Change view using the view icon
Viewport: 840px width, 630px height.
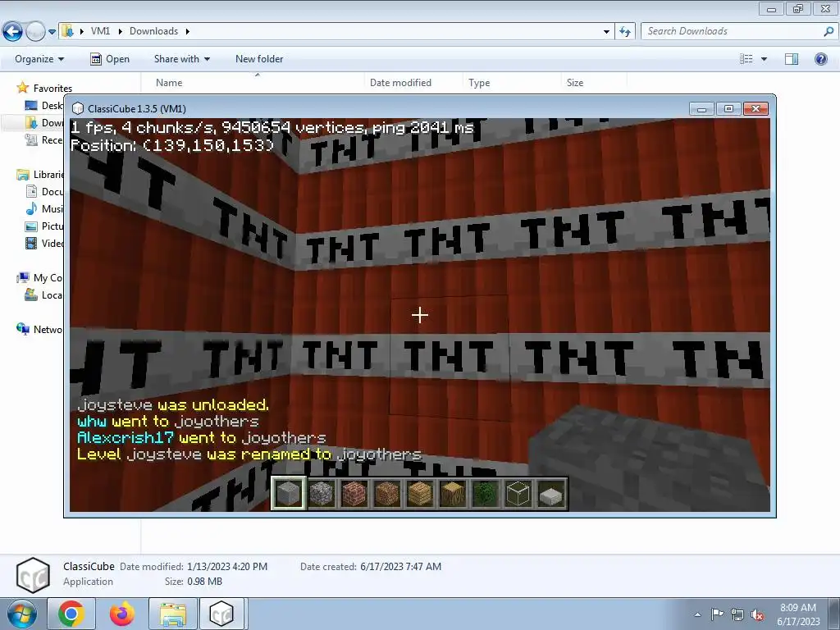coord(746,59)
